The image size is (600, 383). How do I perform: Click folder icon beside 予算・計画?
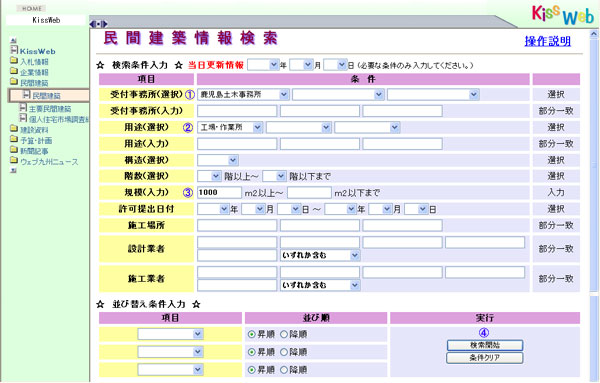(14, 139)
